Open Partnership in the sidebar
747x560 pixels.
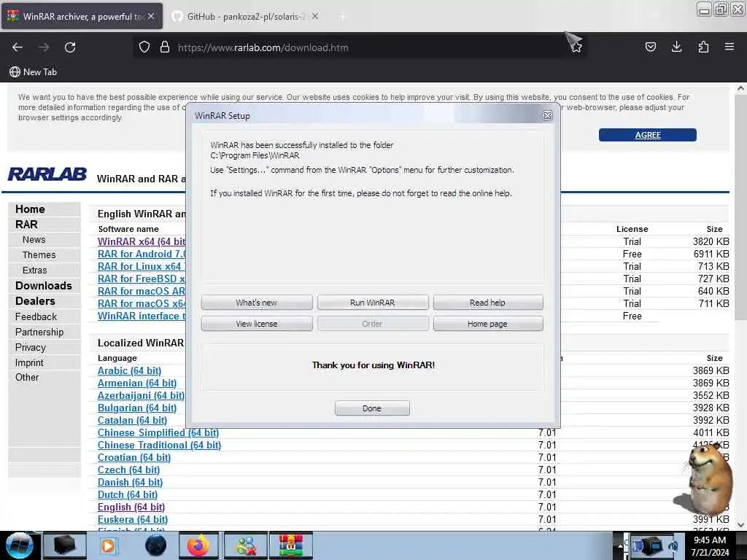[x=39, y=332]
